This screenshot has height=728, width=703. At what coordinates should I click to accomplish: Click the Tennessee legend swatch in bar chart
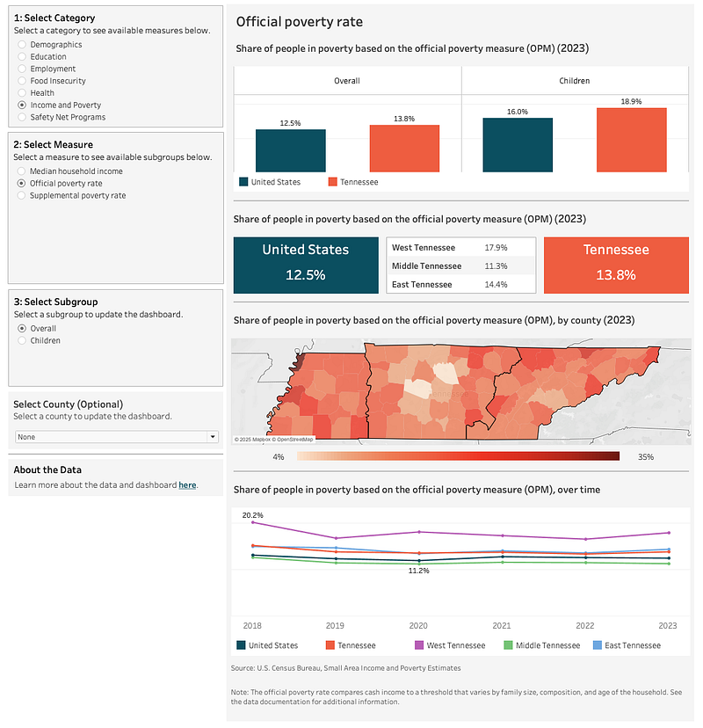(x=332, y=182)
